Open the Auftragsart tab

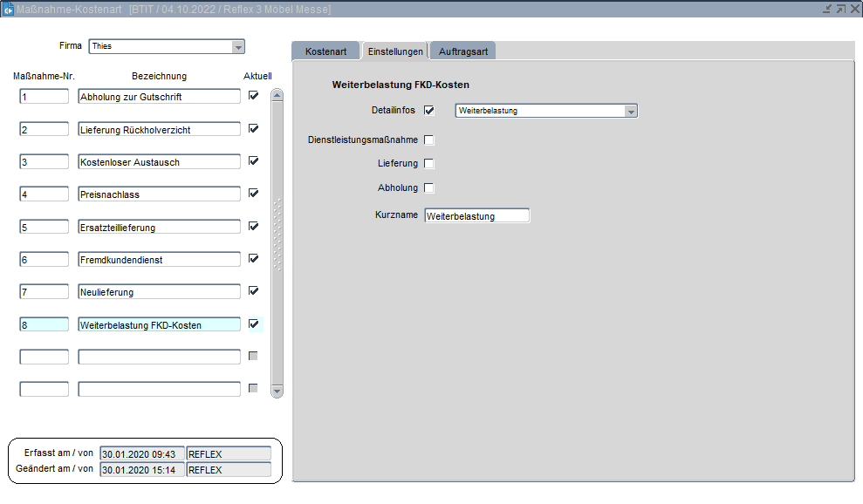[x=463, y=51]
